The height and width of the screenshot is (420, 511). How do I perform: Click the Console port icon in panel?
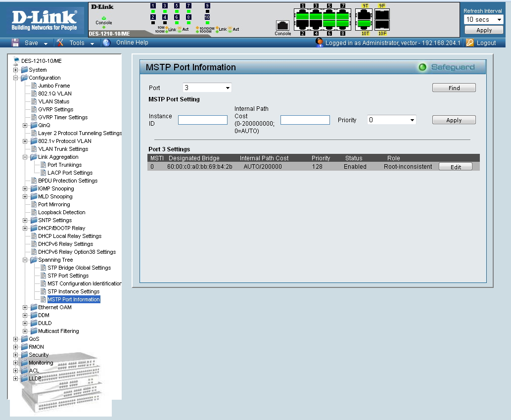tap(282, 25)
